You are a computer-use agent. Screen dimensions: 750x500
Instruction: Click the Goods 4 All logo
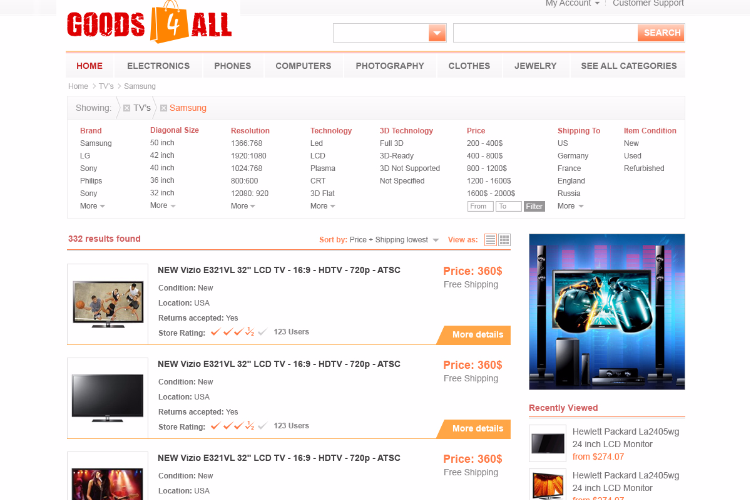(x=149, y=22)
